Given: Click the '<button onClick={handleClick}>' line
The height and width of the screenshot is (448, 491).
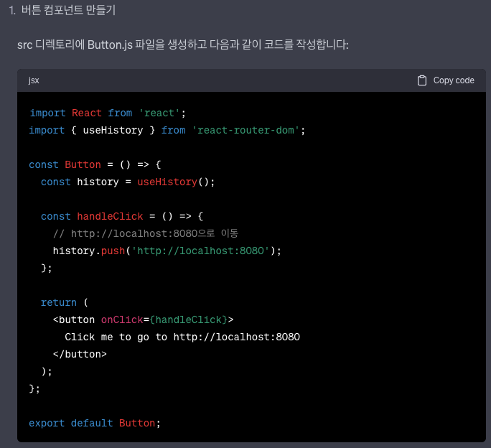Looking at the screenshot, I should tap(143, 319).
